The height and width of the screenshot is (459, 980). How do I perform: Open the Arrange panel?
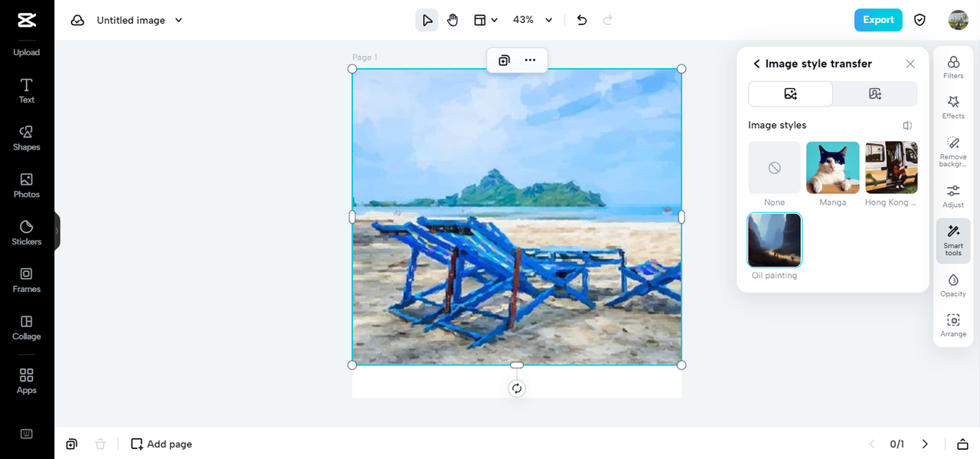coord(953,325)
